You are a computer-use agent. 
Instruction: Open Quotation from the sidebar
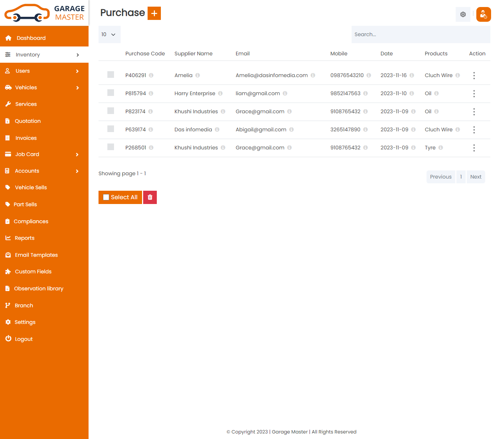point(28,121)
